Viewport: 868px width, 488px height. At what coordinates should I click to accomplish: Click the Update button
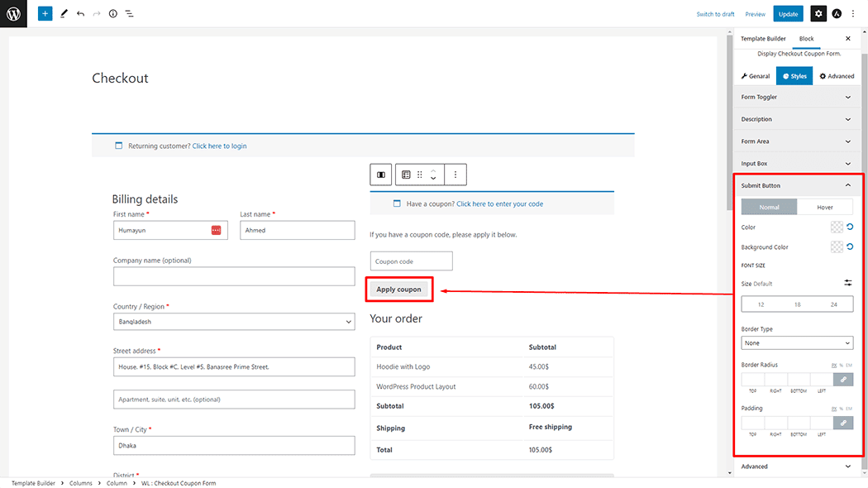(x=788, y=14)
